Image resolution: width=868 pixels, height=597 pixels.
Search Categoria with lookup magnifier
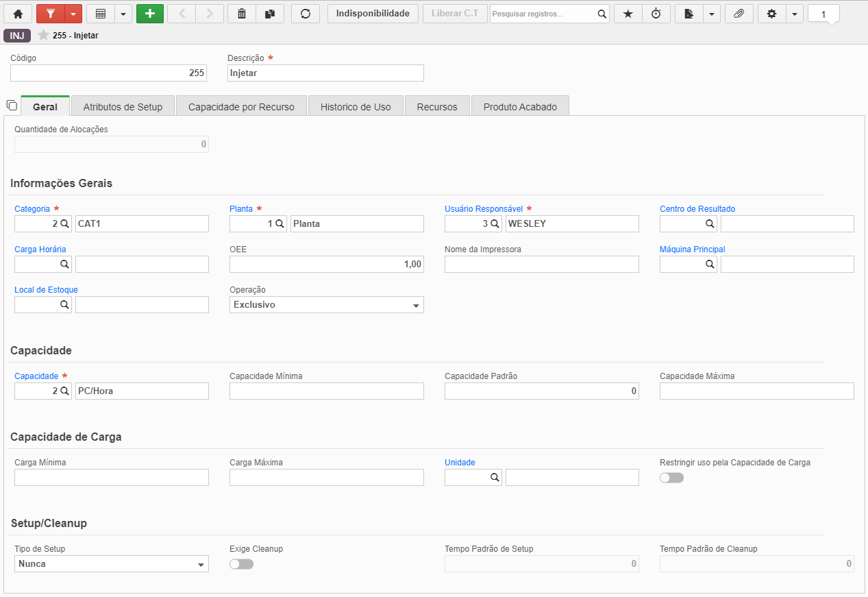[x=64, y=223]
